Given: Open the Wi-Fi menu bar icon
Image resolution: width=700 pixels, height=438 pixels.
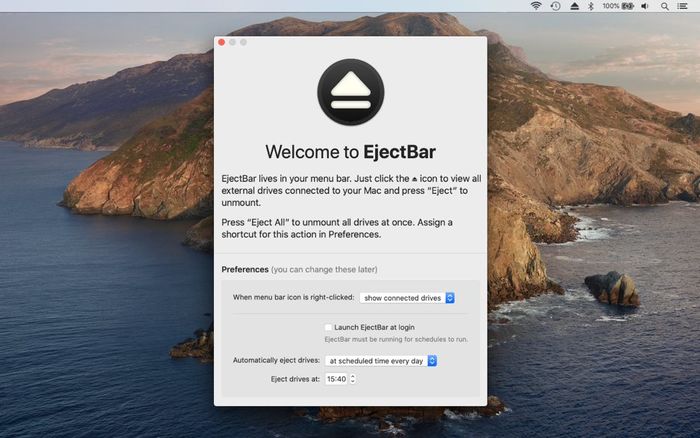Looking at the screenshot, I should (x=536, y=6).
